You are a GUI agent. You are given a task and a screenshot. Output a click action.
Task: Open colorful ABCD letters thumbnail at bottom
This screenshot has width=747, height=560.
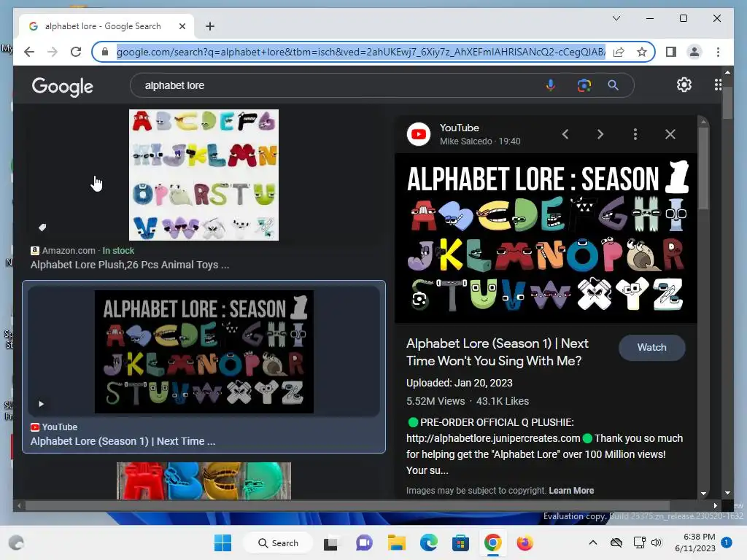[x=204, y=481]
